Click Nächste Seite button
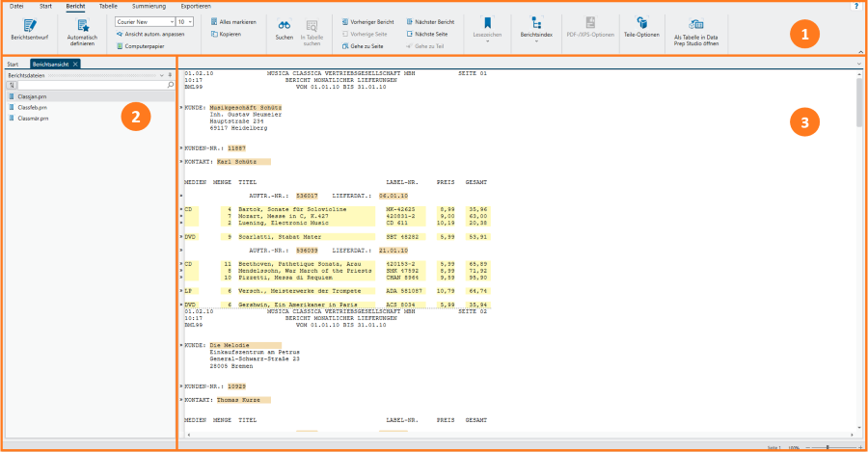The height and width of the screenshot is (452, 868). click(427, 34)
